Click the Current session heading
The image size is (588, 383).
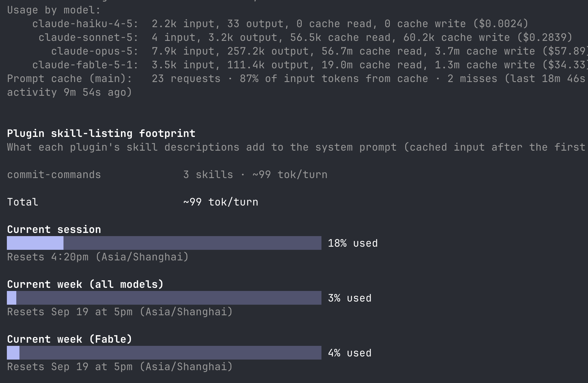click(x=54, y=230)
